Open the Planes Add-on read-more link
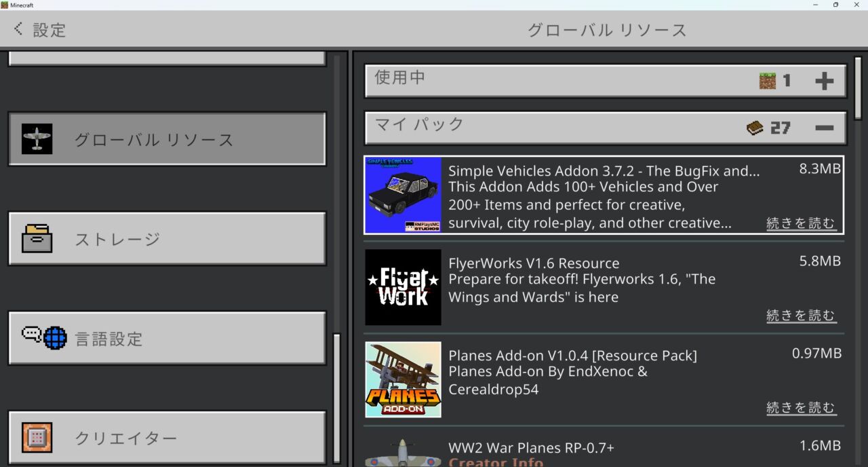The image size is (868, 467). click(802, 407)
